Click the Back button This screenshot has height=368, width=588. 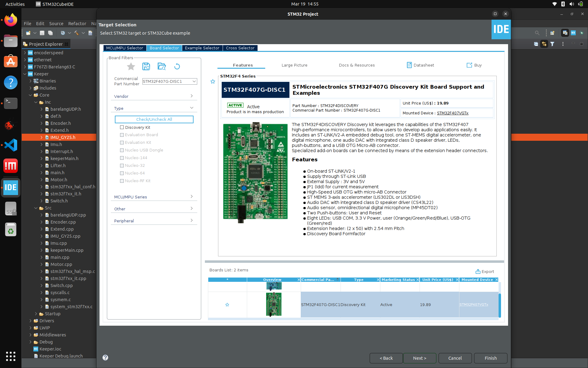386,358
